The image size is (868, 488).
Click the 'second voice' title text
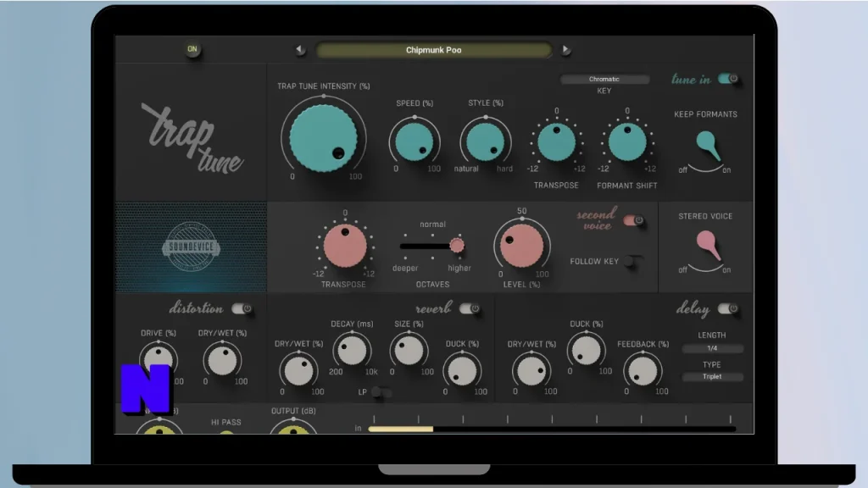(x=596, y=219)
